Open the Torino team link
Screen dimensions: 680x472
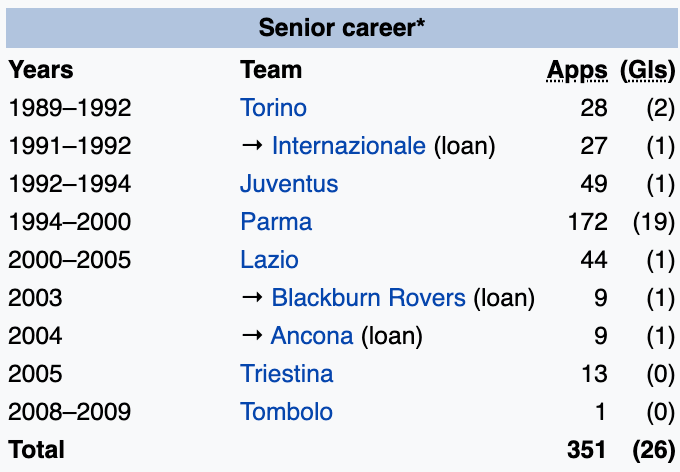pyautogui.click(x=273, y=108)
